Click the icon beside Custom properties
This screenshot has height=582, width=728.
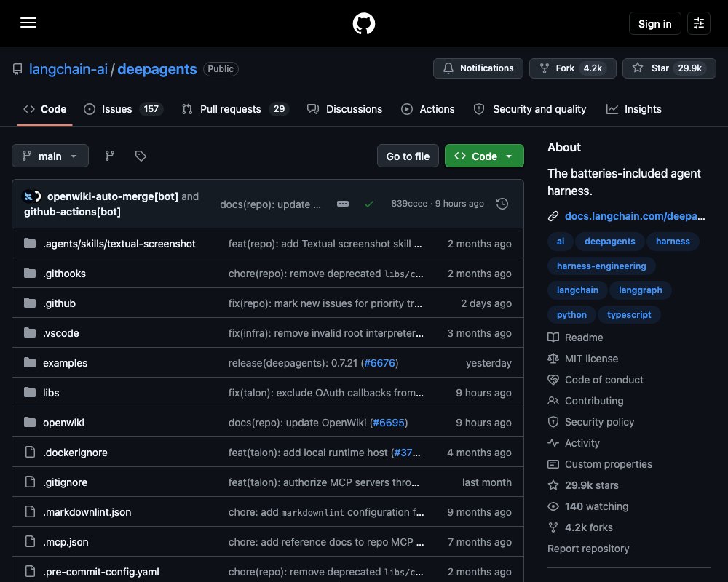click(553, 464)
